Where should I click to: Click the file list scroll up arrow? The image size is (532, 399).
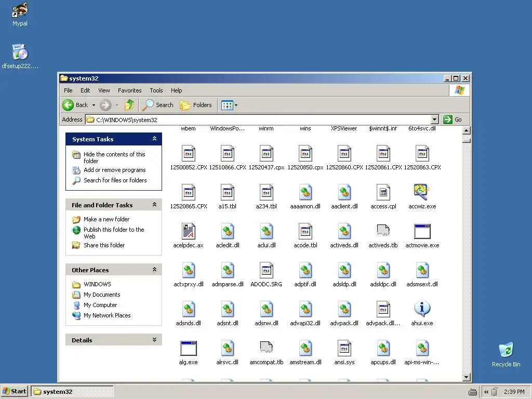467,130
